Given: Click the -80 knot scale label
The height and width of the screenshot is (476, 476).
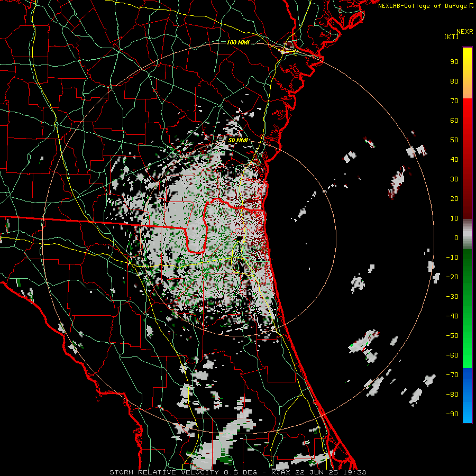Looking at the screenshot, I should 452,395.
